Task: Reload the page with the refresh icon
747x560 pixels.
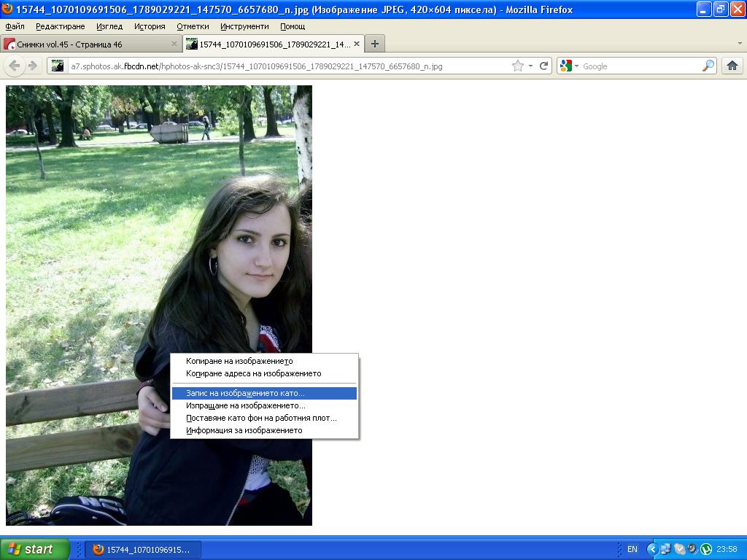Action: 543,66
